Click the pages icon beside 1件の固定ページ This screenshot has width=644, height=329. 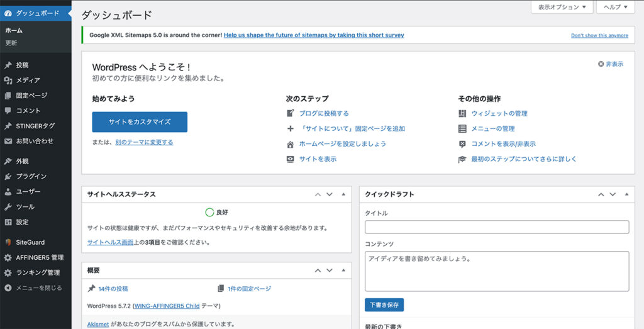click(x=221, y=289)
